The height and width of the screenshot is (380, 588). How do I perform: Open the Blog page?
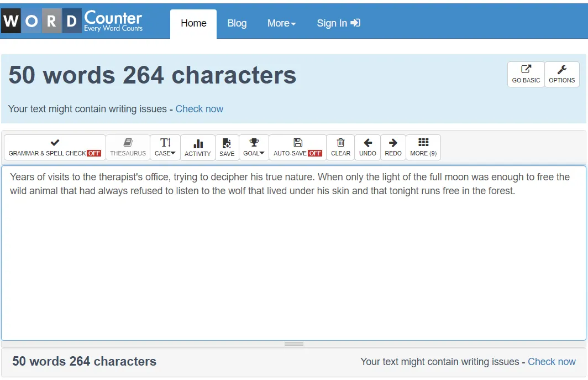[237, 23]
